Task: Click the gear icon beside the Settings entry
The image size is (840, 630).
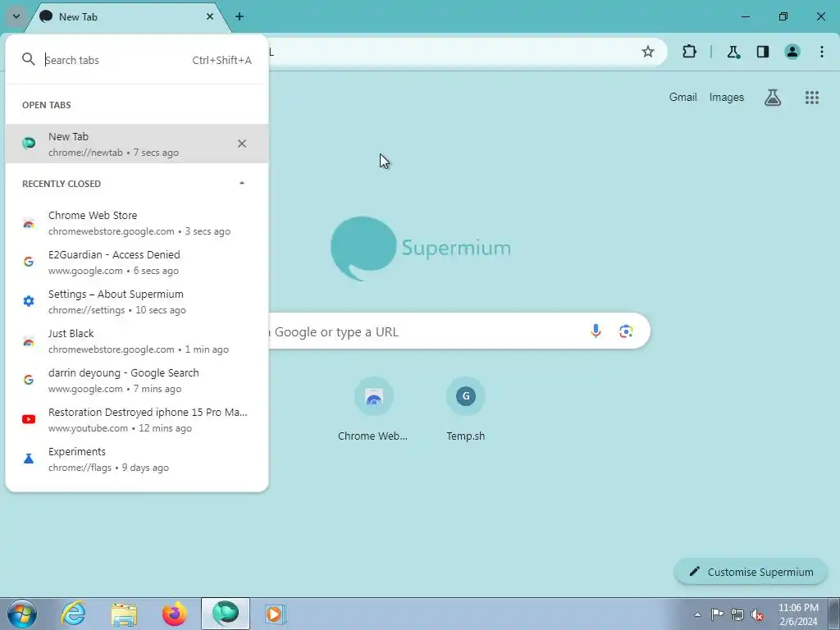Action: coord(29,301)
